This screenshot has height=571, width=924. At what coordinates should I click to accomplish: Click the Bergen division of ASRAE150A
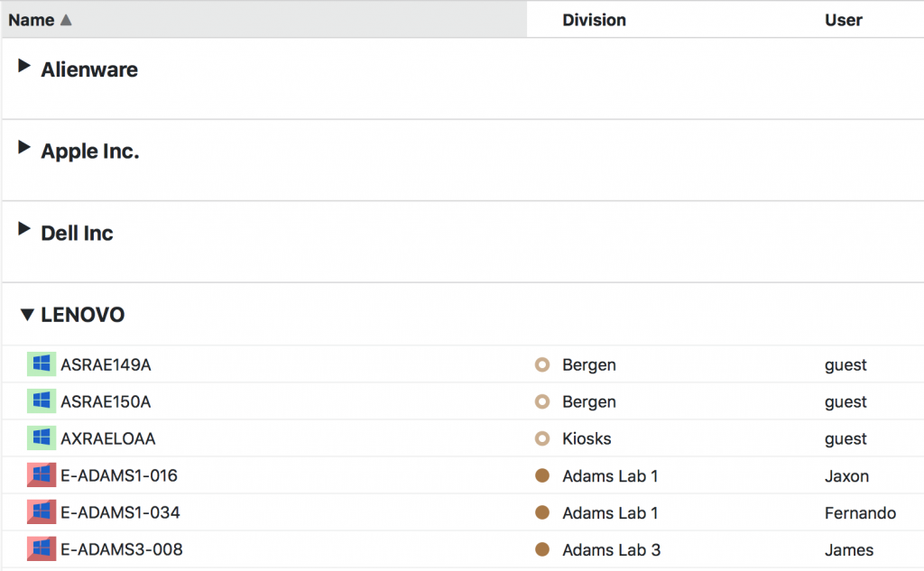[x=589, y=402]
